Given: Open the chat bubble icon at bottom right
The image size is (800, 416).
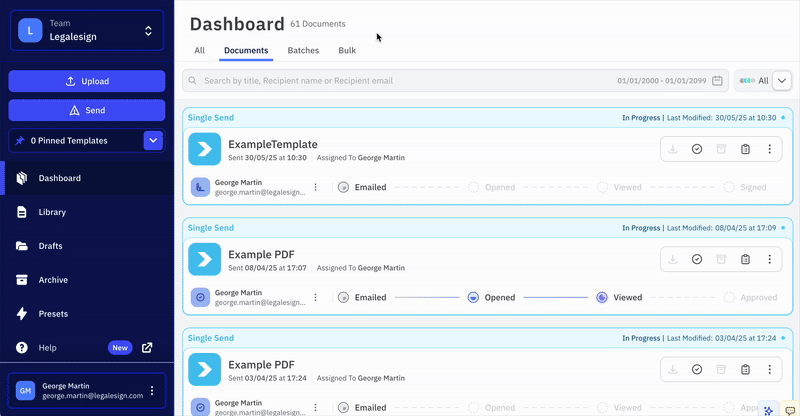Looking at the screenshot, I should (x=790, y=410).
